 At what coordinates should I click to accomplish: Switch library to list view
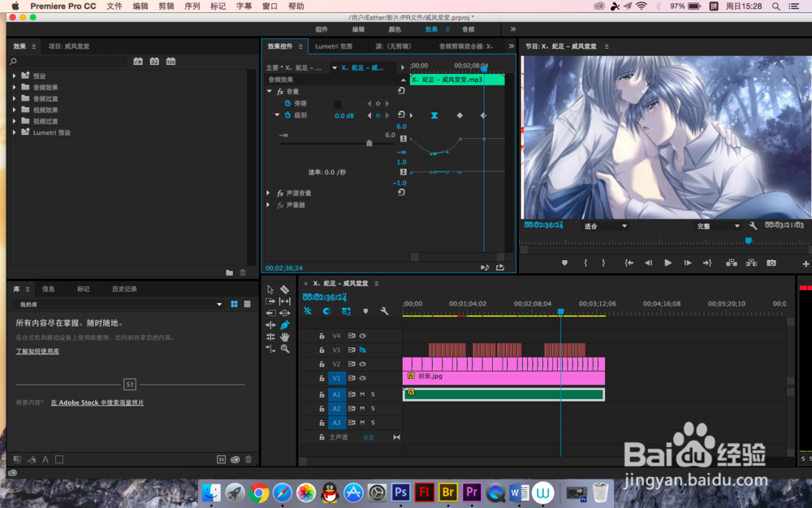point(247,304)
